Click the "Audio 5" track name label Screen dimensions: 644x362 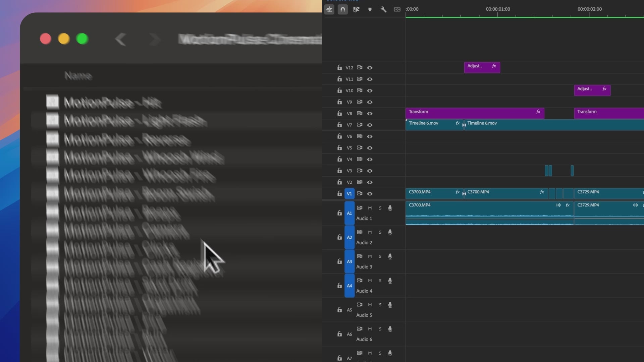click(364, 315)
